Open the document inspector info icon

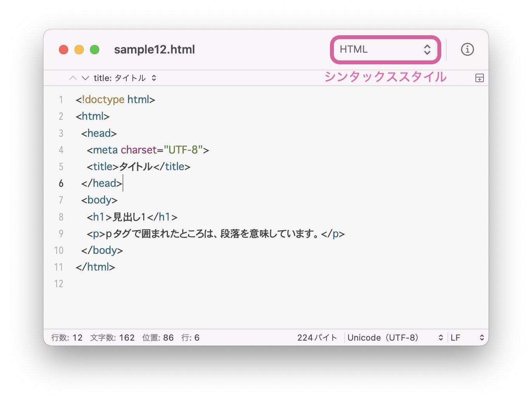click(467, 50)
